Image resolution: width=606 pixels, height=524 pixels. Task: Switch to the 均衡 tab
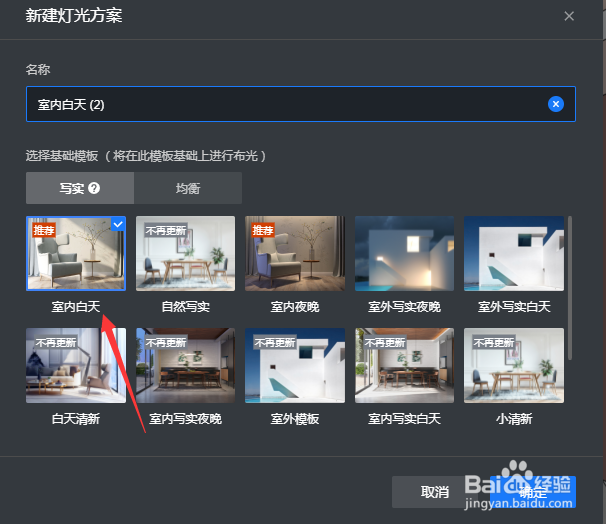pos(188,188)
